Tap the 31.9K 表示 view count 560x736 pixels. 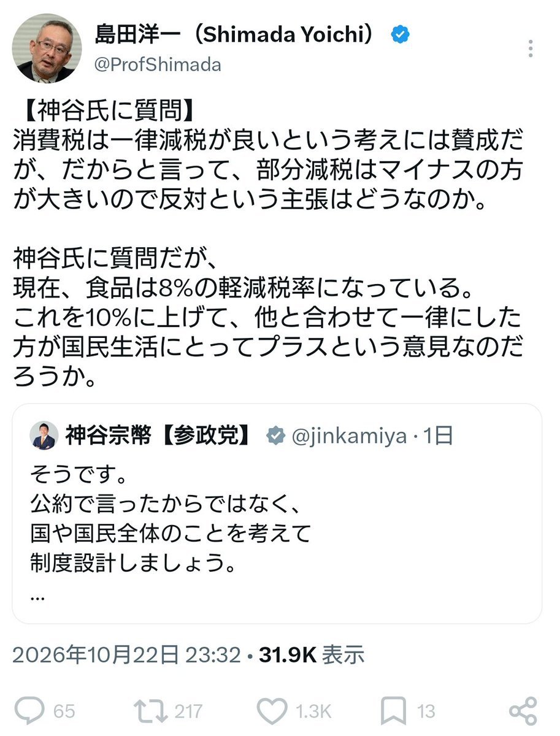point(312,656)
